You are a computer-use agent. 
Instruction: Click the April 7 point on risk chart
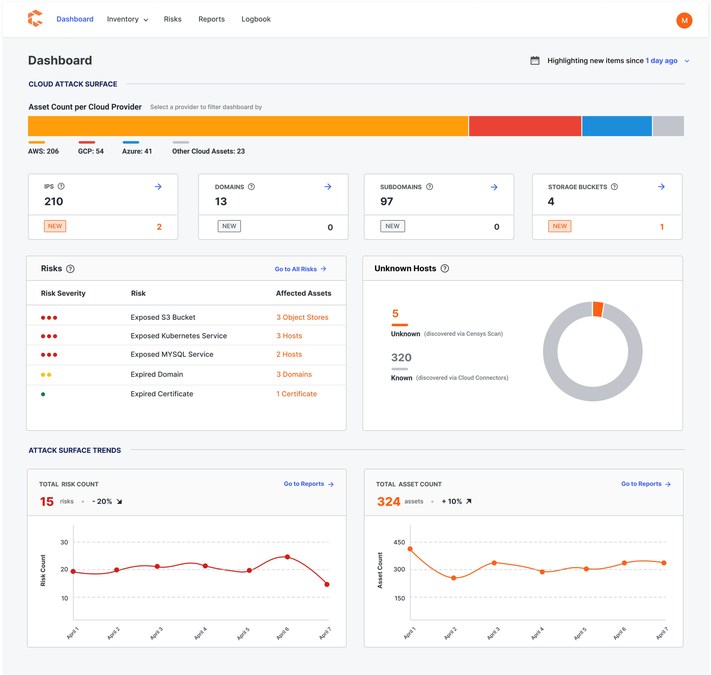[327, 584]
